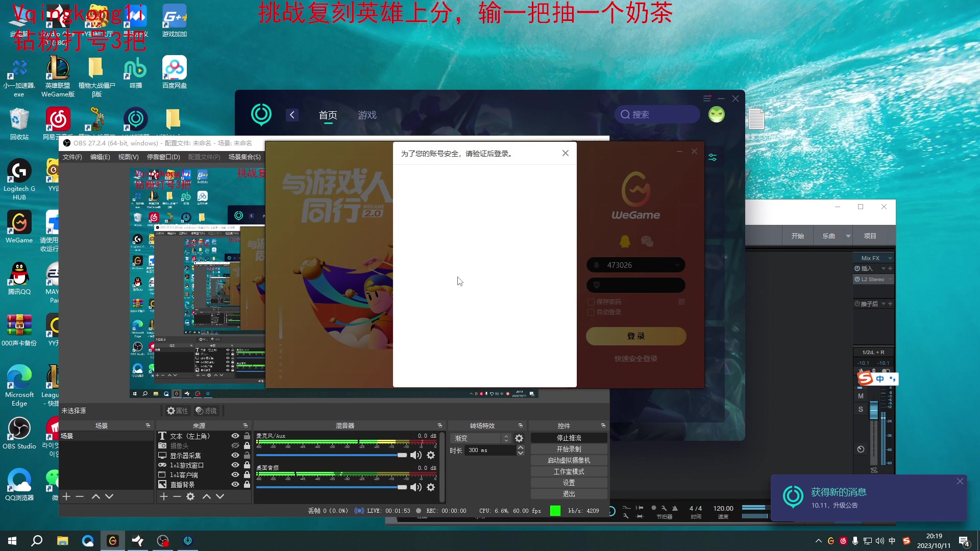
Task: Check 自动登录 in WeGame login
Action: (x=591, y=312)
